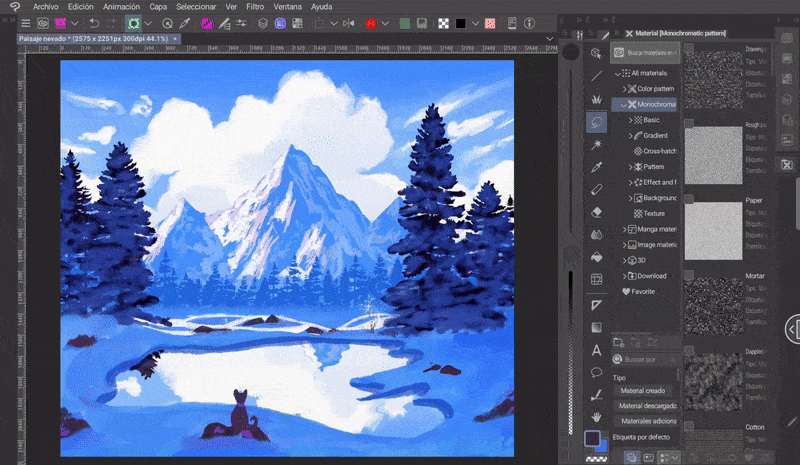
Task: Expand the Manga material folder
Action: click(624, 229)
